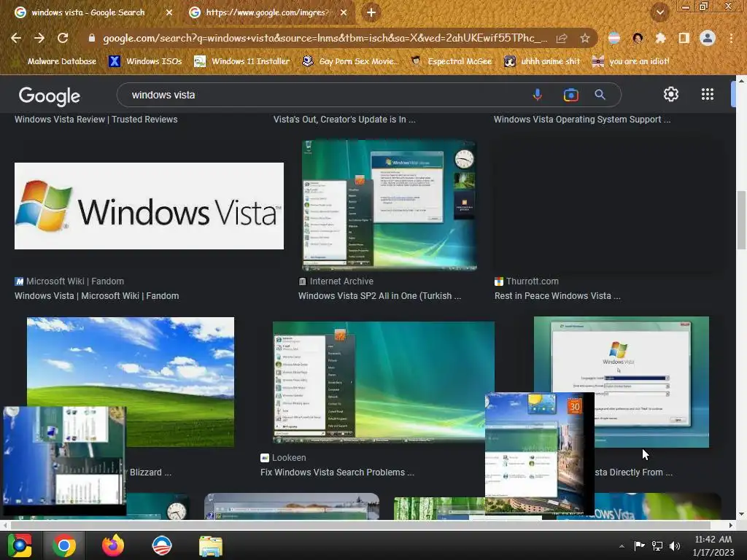Start voice search with microphone icon
The image size is (747, 560).
pyautogui.click(x=538, y=95)
